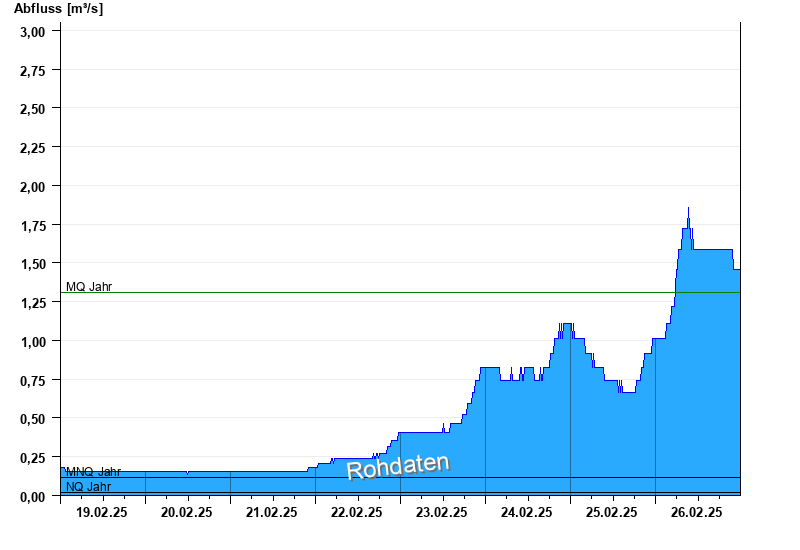Click the 26.02.25 date label
800x550 pixels.
696,512
